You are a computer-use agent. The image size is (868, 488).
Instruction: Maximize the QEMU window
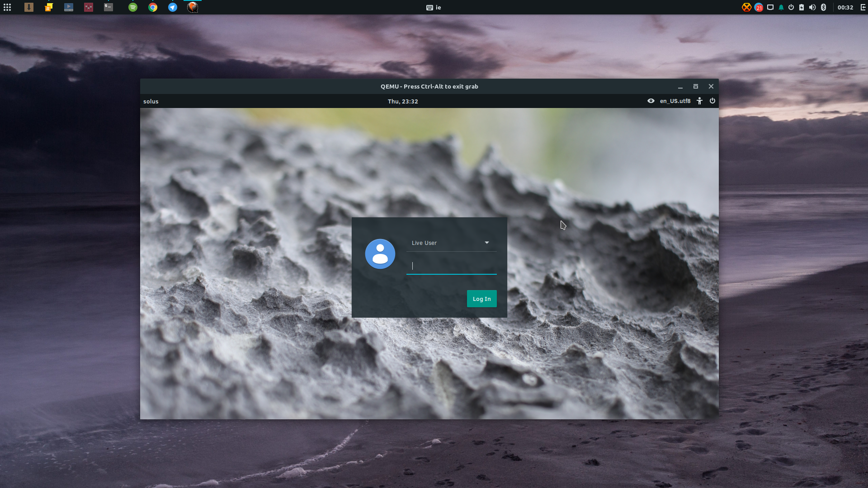click(696, 86)
